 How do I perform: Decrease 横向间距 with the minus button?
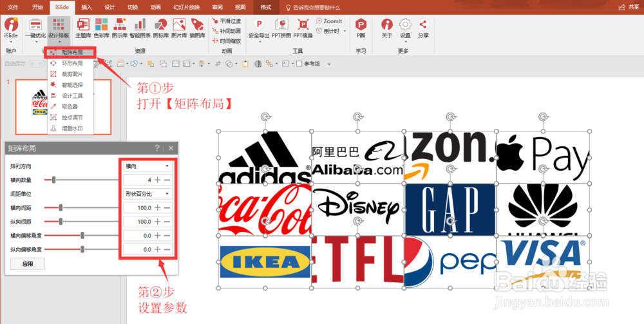point(167,208)
